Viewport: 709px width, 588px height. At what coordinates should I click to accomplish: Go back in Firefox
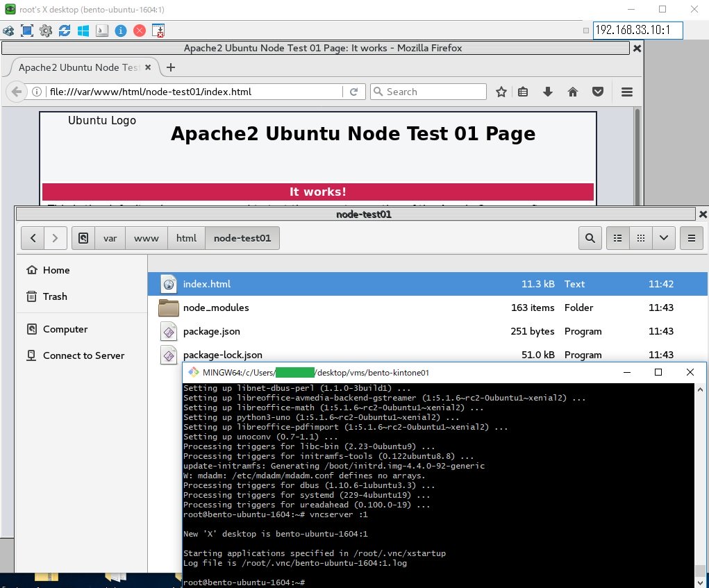point(16,92)
